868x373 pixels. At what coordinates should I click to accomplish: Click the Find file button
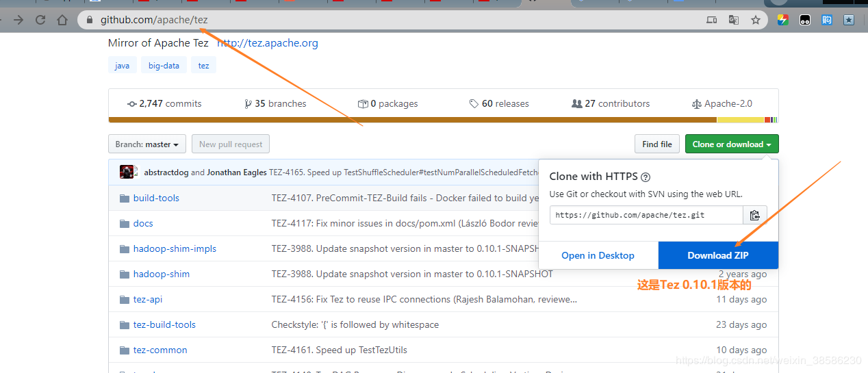click(657, 144)
